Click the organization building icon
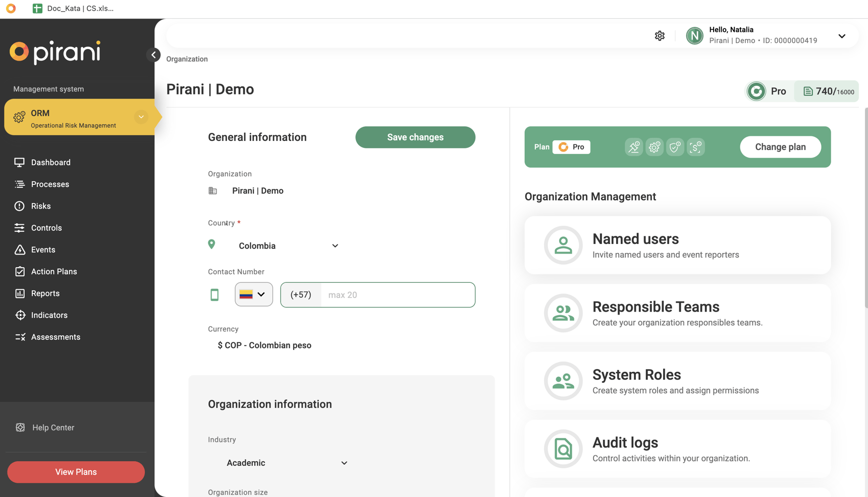The height and width of the screenshot is (497, 868). (x=212, y=191)
